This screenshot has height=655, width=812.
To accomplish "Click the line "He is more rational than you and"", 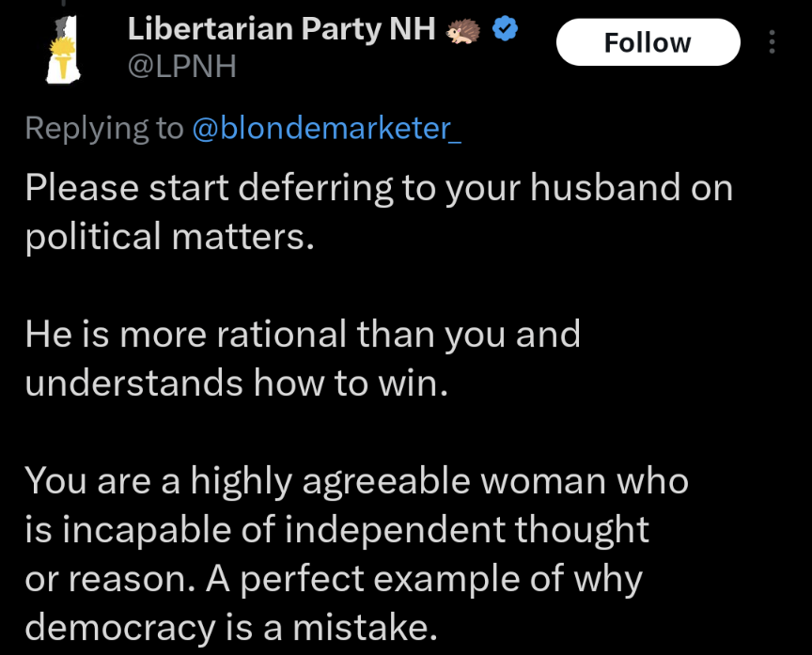I will [302, 334].
